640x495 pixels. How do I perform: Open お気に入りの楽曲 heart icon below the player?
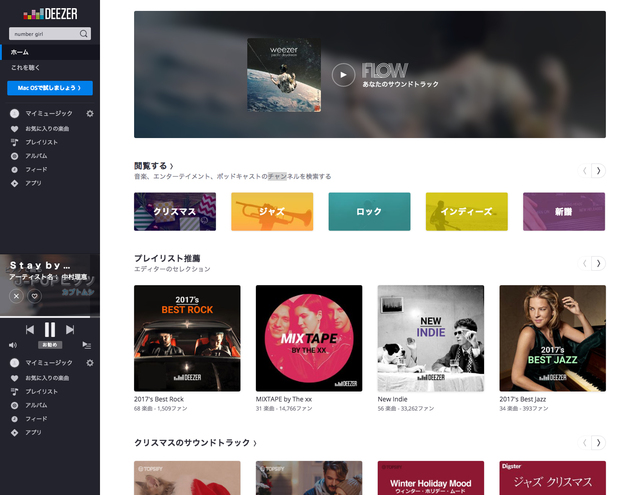pyautogui.click(x=14, y=378)
